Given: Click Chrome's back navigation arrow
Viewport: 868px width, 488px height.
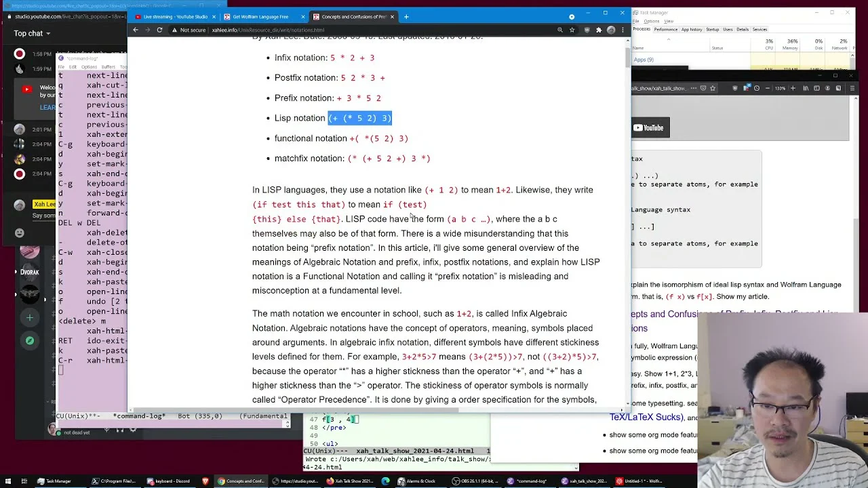Looking at the screenshot, I should [x=136, y=30].
